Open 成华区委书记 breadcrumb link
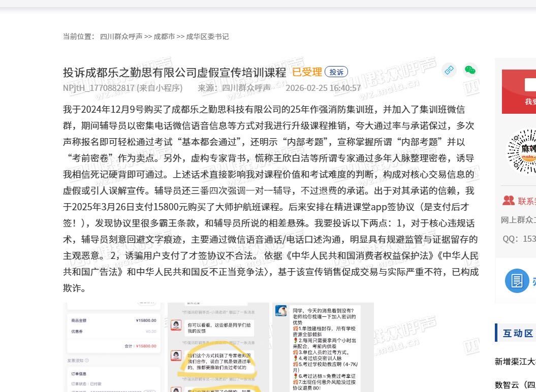536x392 pixels. (x=207, y=37)
